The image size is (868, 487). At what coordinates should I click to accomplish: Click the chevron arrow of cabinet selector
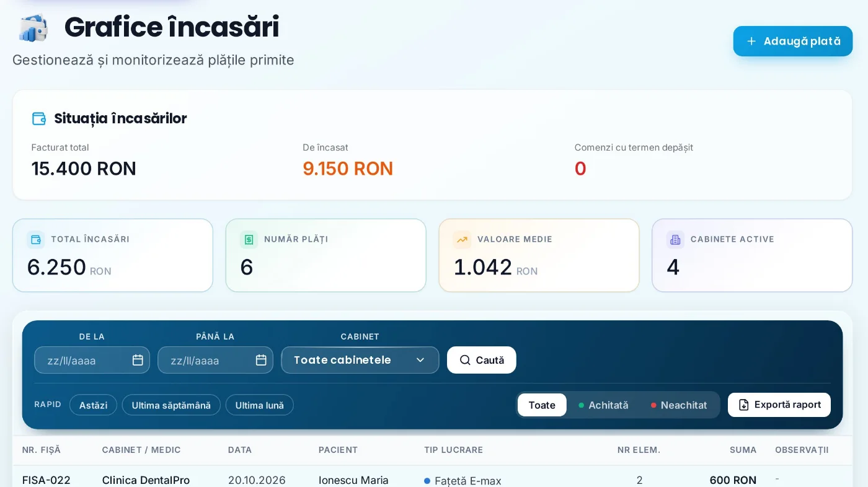tap(420, 360)
